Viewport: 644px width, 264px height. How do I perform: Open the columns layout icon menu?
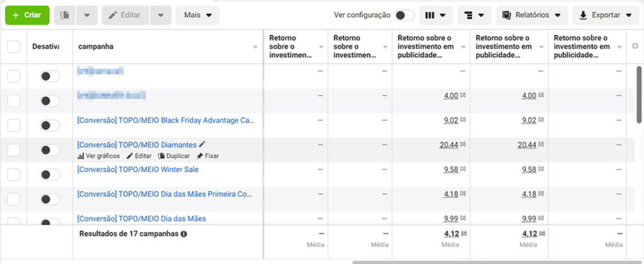436,15
